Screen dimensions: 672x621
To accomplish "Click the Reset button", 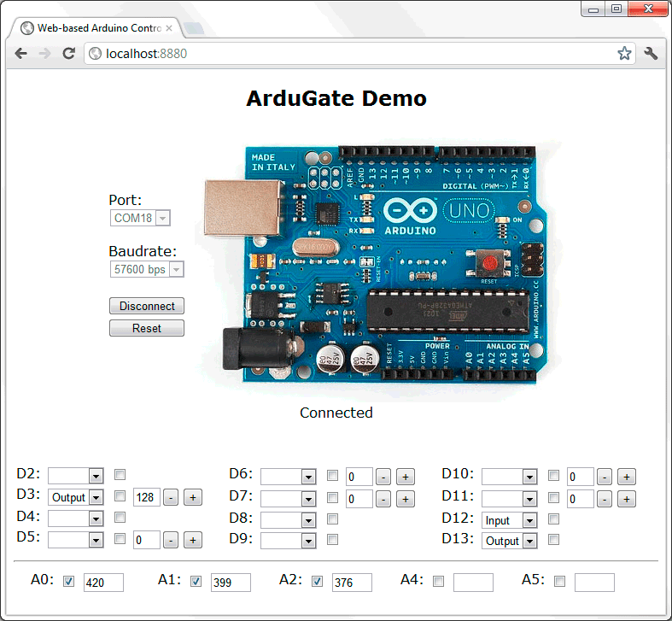I will (x=147, y=329).
